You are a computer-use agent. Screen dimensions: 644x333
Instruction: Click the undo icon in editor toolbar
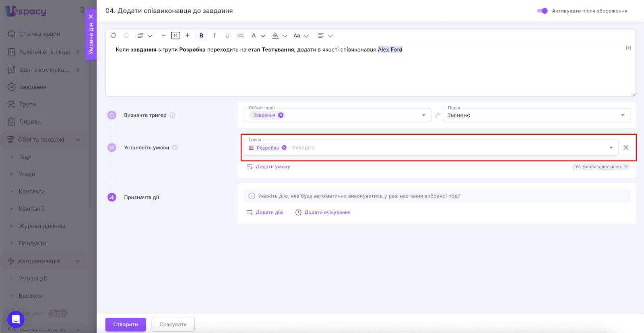114,35
